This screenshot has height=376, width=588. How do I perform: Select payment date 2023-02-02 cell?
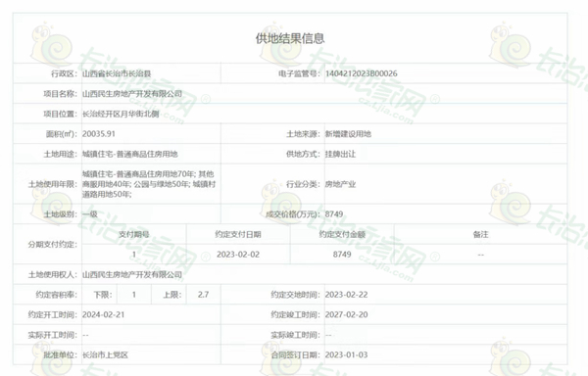tap(238, 255)
